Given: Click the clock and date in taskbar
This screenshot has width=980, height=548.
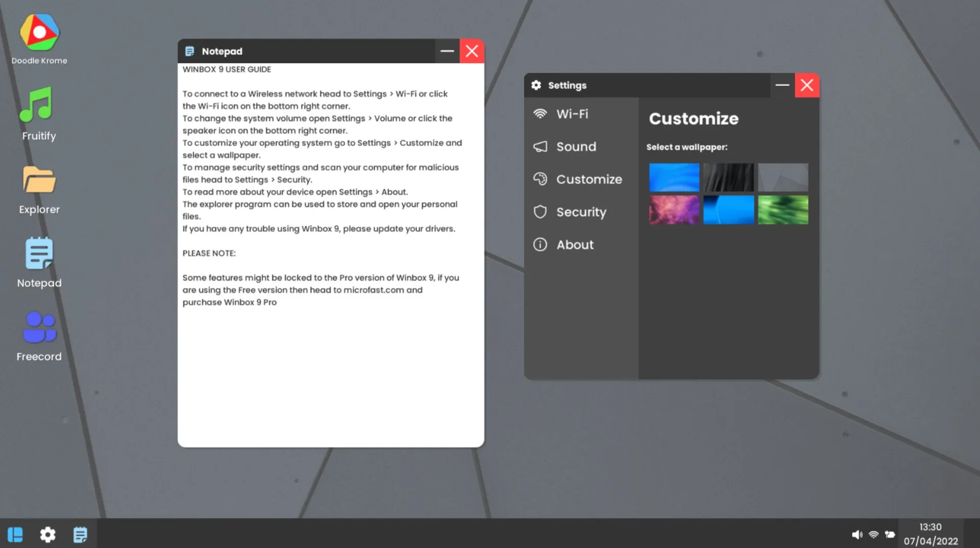Looking at the screenshot, I should tap(930, 534).
